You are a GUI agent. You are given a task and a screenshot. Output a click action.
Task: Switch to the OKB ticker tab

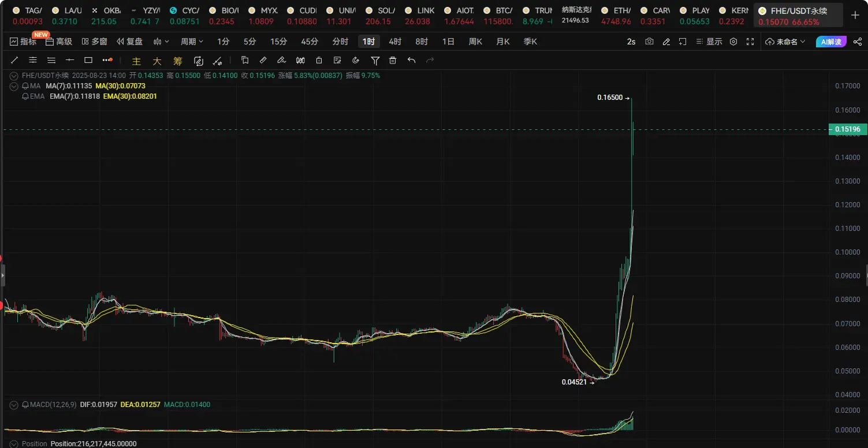click(106, 16)
